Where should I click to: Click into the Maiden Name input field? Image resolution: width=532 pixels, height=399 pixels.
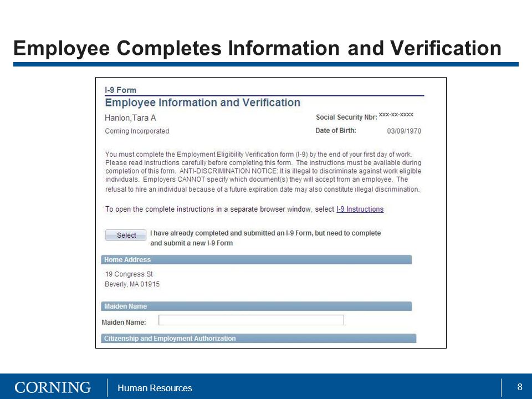251,320
